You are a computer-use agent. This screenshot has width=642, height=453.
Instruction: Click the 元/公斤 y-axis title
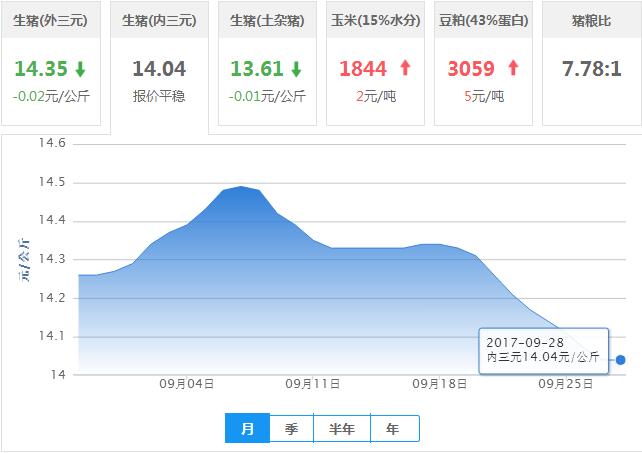pyautogui.click(x=24, y=260)
